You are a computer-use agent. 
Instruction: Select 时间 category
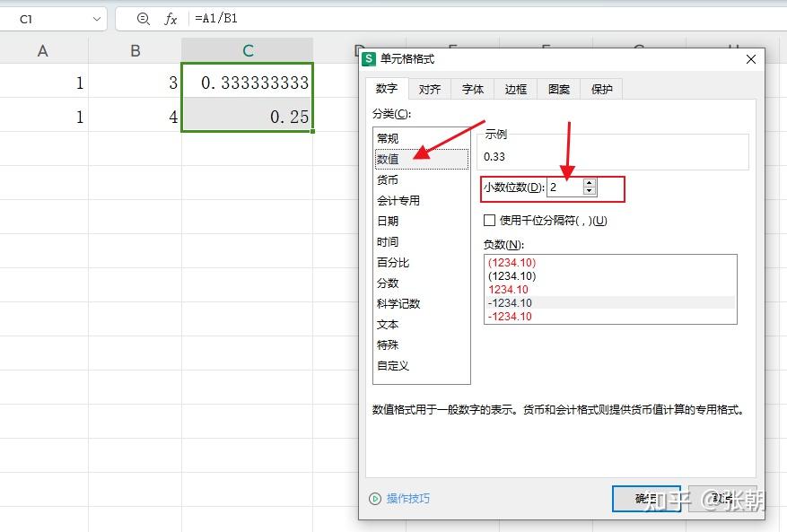tap(421, 241)
